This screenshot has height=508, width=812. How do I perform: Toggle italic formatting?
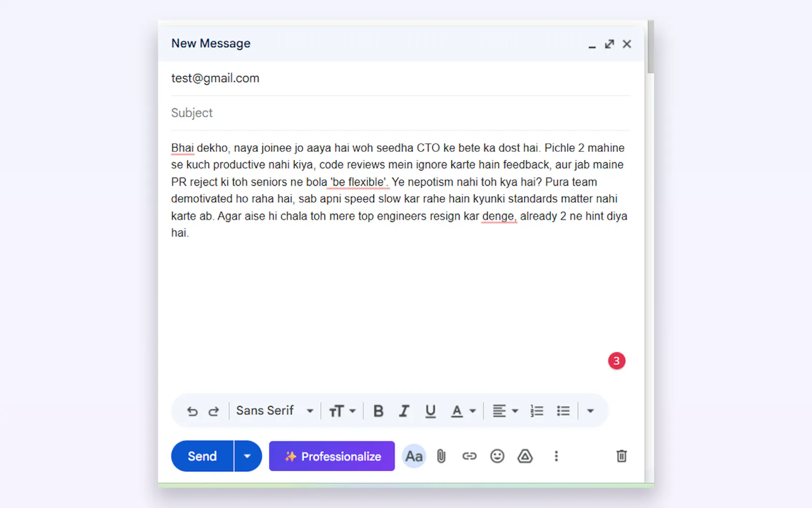tap(404, 411)
